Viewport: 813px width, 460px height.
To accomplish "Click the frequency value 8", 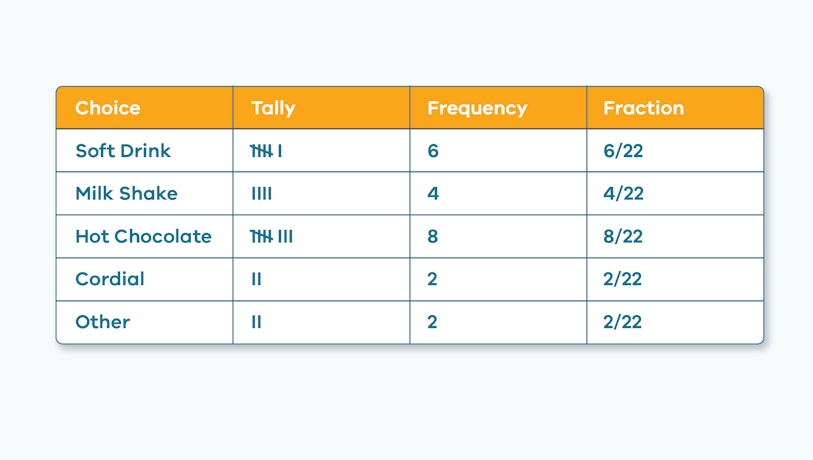I will (433, 237).
